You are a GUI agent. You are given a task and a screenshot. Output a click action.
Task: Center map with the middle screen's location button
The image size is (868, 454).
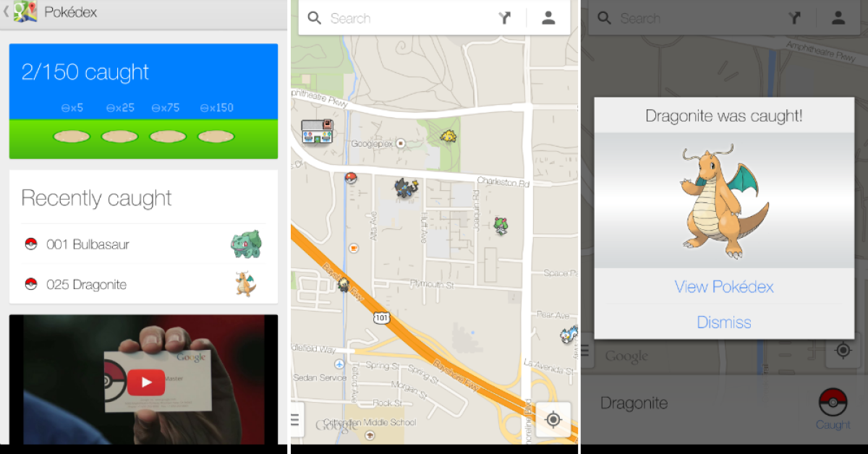coord(553,419)
